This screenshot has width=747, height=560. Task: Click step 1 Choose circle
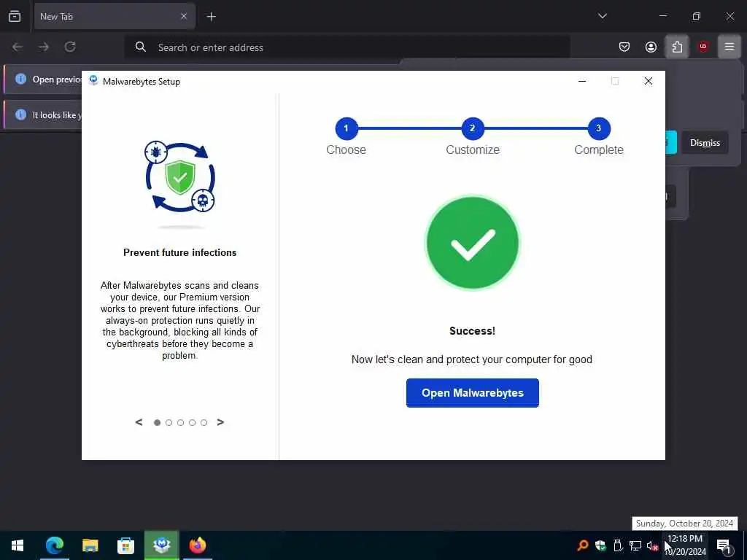coord(347,128)
